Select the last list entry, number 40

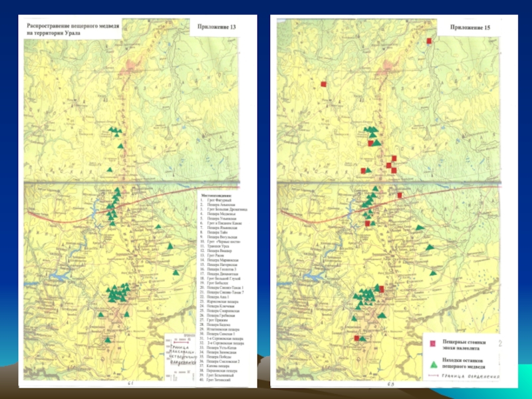tap(215, 380)
